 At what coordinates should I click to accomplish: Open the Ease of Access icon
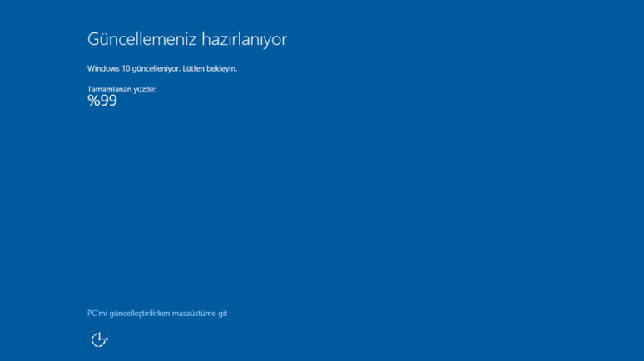pyautogui.click(x=99, y=339)
